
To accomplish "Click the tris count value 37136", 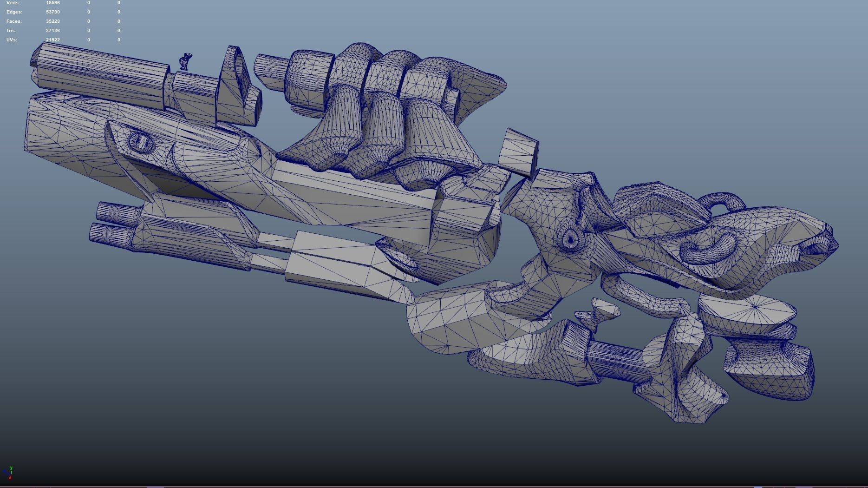I will pos(53,31).
